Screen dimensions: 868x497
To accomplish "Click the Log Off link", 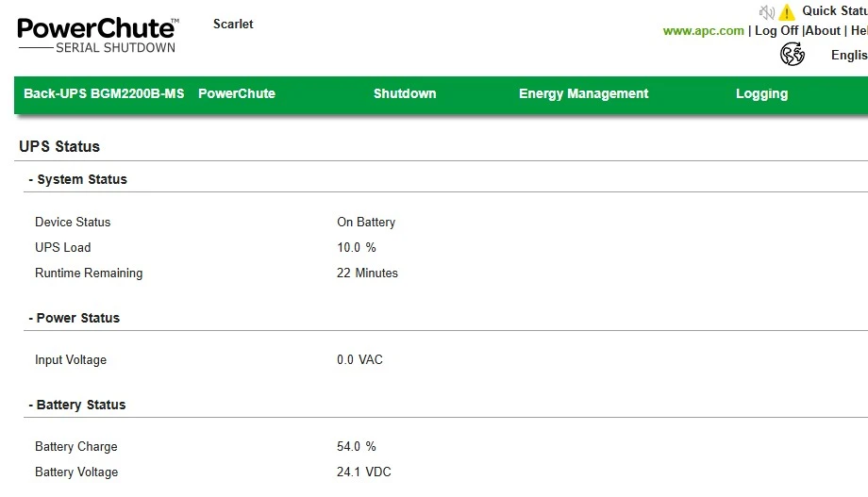I will [x=776, y=31].
